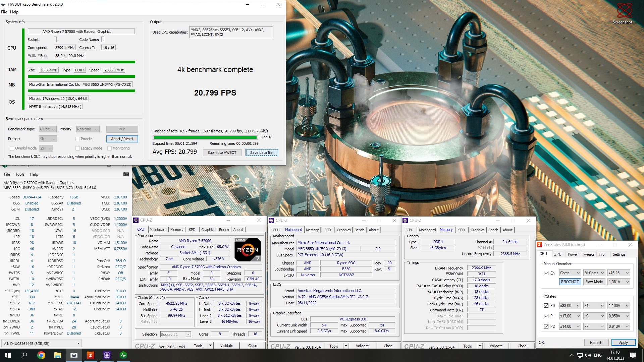Enable the Overkill mode checkbox
Image resolution: width=644 pixels, height=362 pixels.
click(x=12, y=148)
